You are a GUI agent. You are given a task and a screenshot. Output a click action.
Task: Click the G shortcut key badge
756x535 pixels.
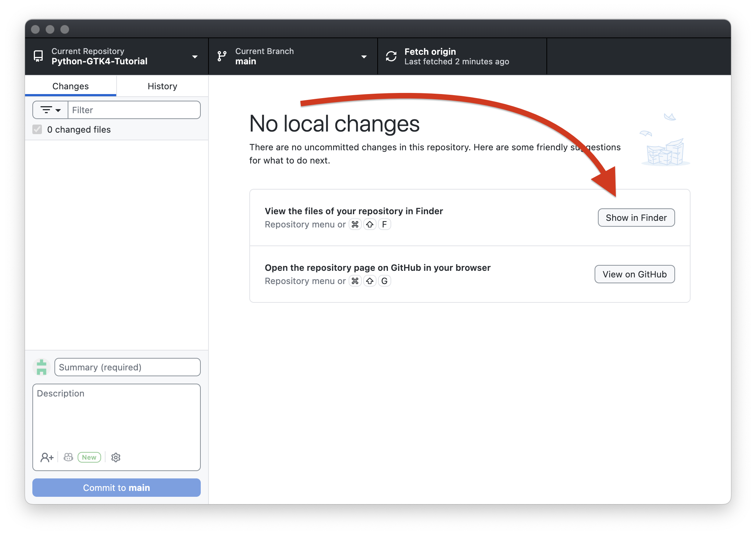tap(384, 281)
